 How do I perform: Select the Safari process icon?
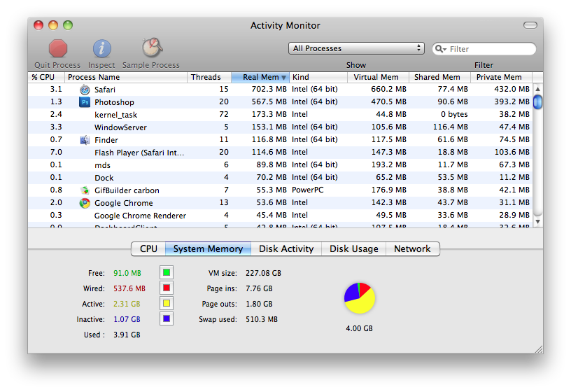click(x=85, y=90)
